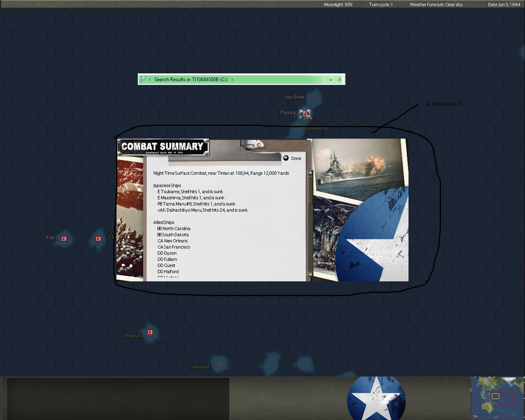
Task: Click the combat report scrollbar up arrow
Action: click(310, 172)
